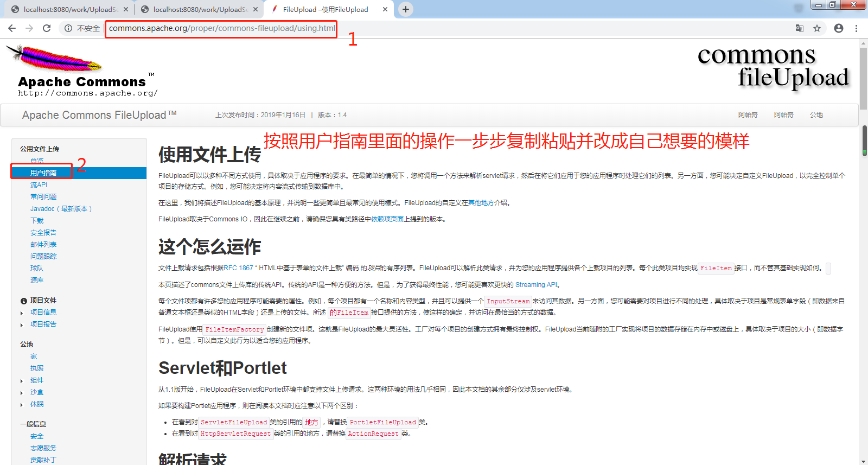This screenshot has height=465, width=868.
Task: Open the 流API sidebar link
Action: 39,185
